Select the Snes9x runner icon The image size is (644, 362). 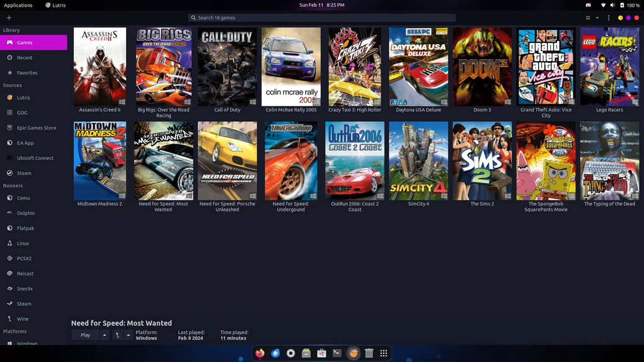pyautogui.click(x=10, y=289)
